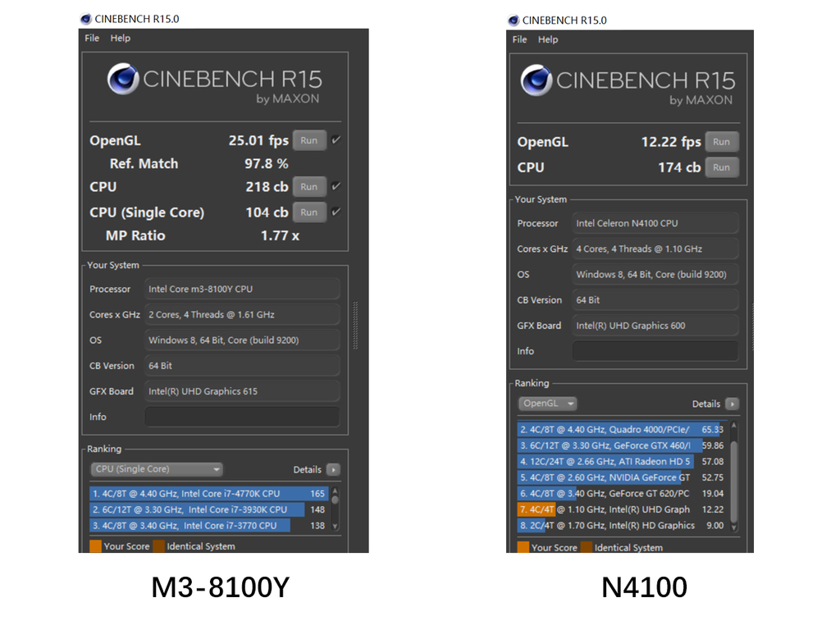
Task: Click the 104 cb single core score
Action: 267,212
